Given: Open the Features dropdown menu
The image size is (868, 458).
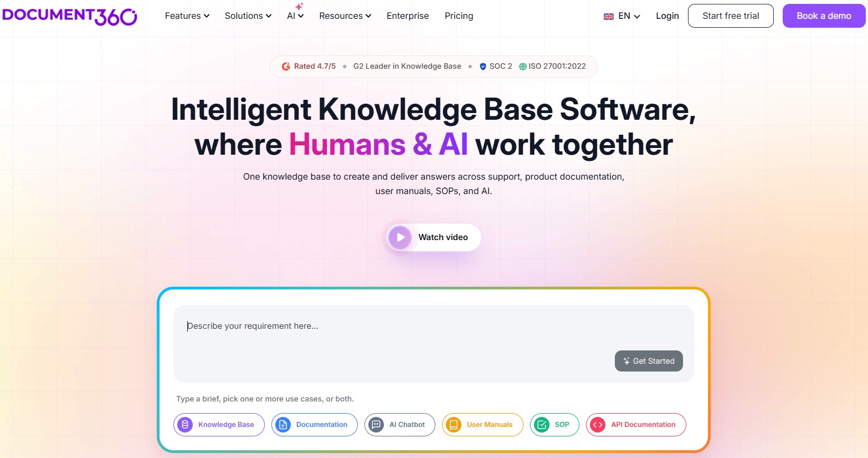Looking at the screenshot, I should [187, 16].
